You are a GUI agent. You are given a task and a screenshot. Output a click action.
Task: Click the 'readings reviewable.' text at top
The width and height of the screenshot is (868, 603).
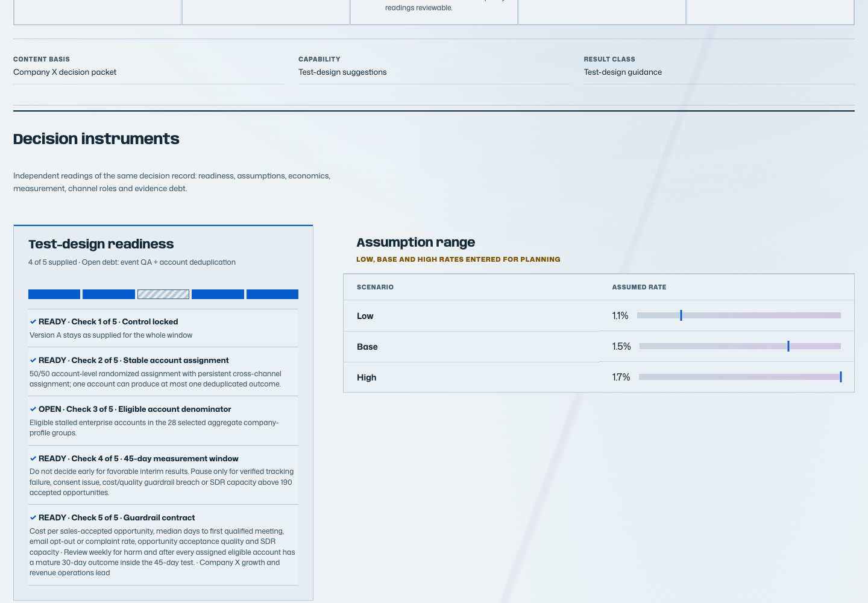coord(419,8)
